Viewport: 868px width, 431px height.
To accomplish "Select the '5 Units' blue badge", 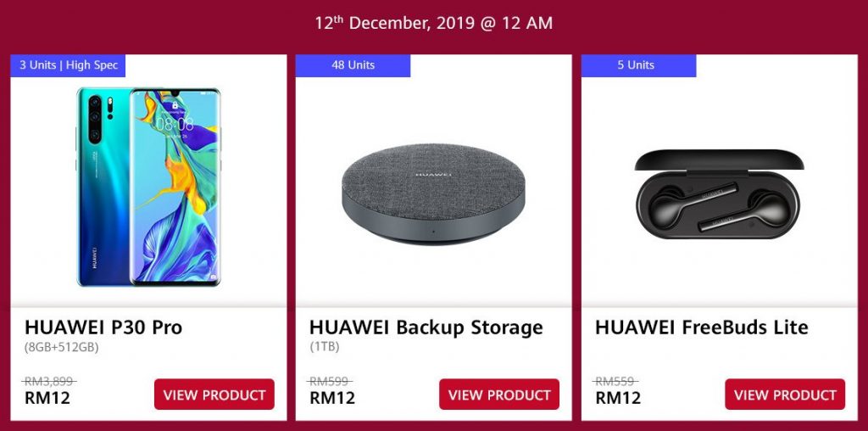I will [639, 65].
